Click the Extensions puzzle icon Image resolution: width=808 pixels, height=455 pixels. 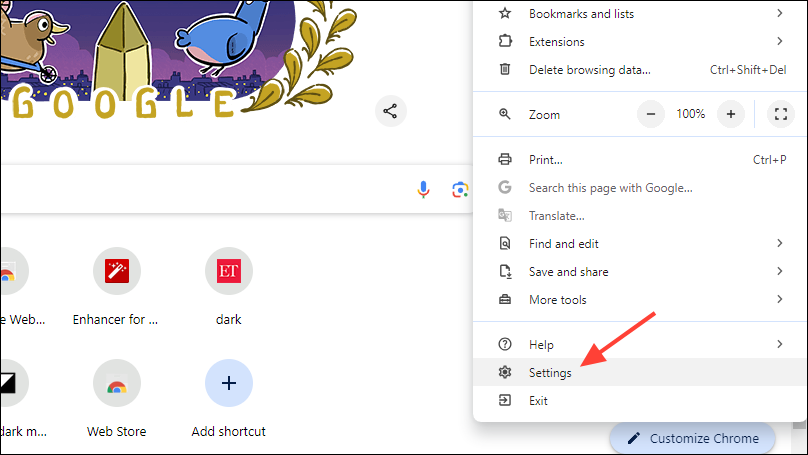pos(505,41)
